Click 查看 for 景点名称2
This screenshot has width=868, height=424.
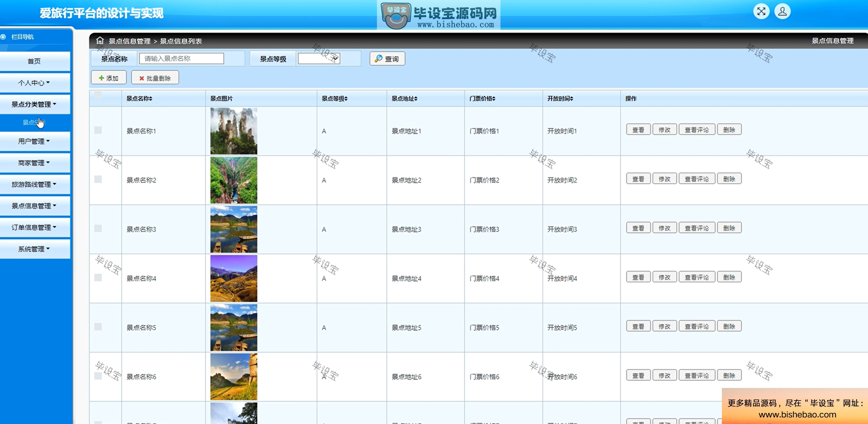click(x=638, y=179)
